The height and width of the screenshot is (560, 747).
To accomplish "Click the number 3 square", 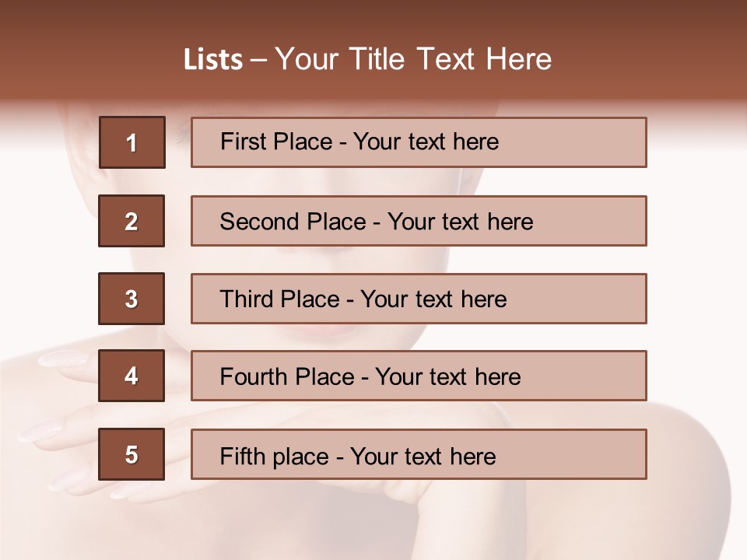I will [132, 299].
